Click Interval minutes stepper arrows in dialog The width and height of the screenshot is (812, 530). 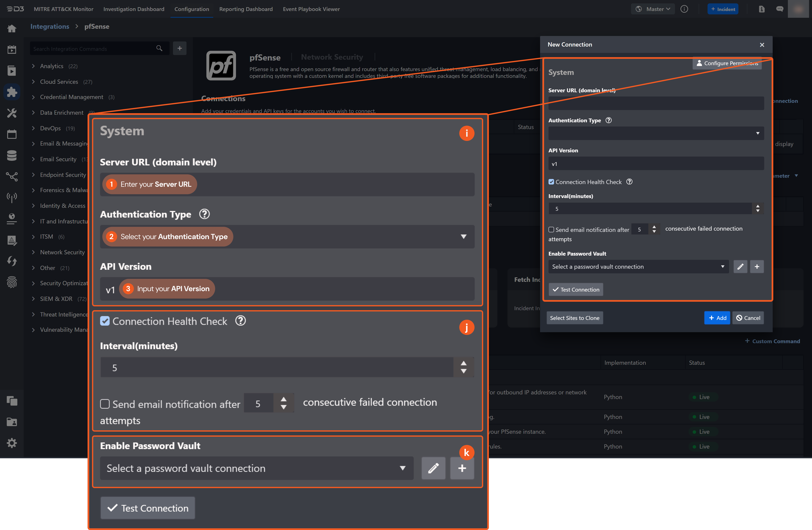758,209
